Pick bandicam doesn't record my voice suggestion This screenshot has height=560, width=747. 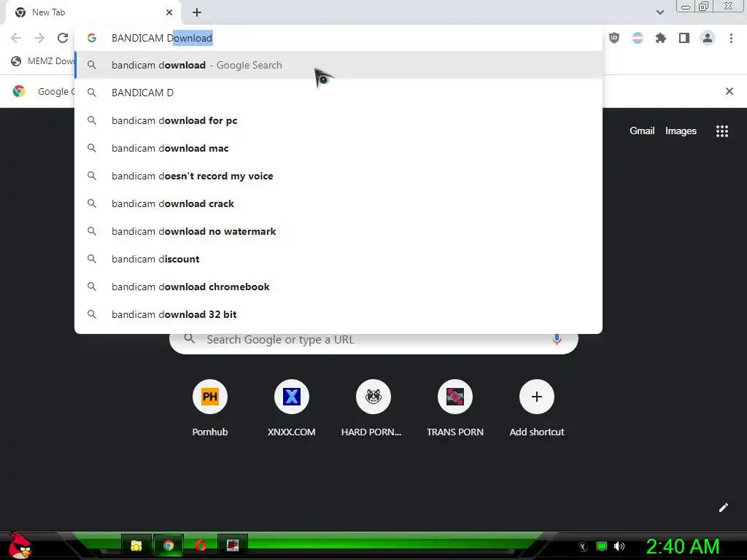pos(338,176)
